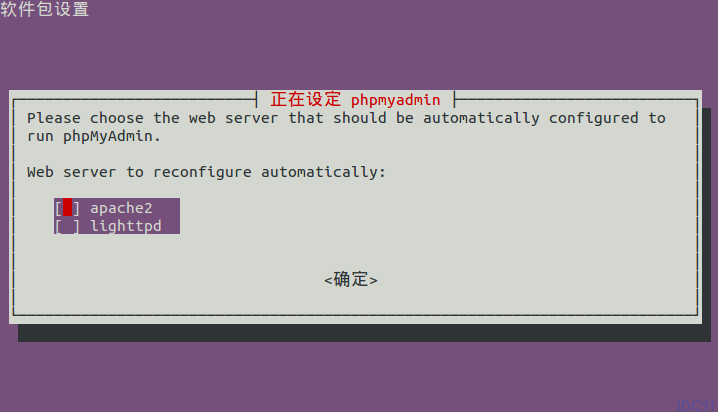Click the closing bracket of apache2 checkbox
718x412 pixels.
76,208
